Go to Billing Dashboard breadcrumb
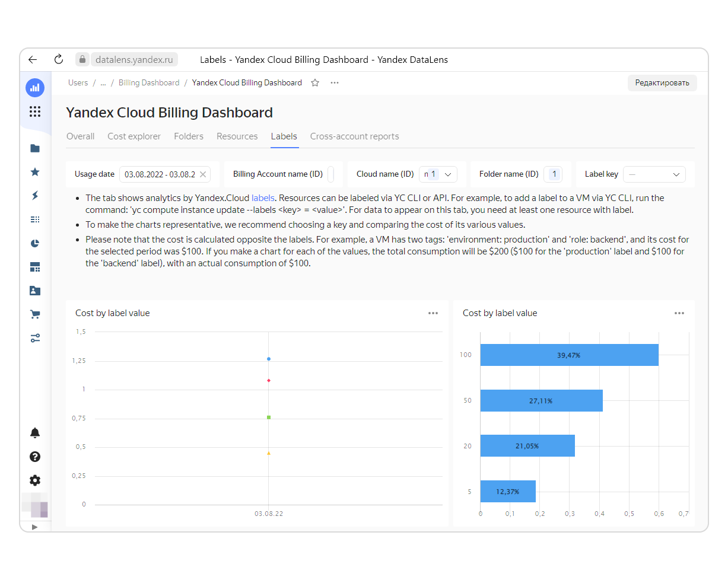Image resolution: width=728 pixels, height=580 pixels. (x=149, y=83)
